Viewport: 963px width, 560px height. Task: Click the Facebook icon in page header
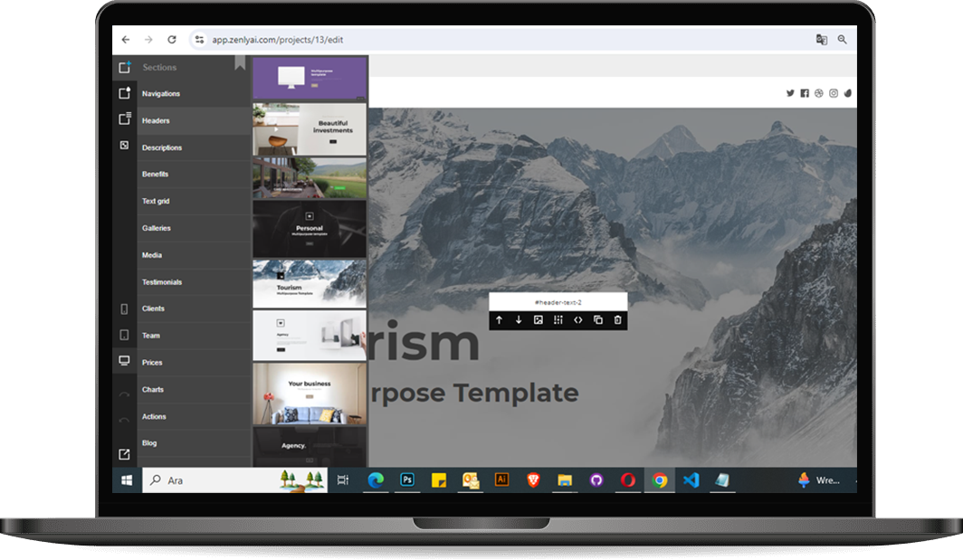tap(805, 93)
